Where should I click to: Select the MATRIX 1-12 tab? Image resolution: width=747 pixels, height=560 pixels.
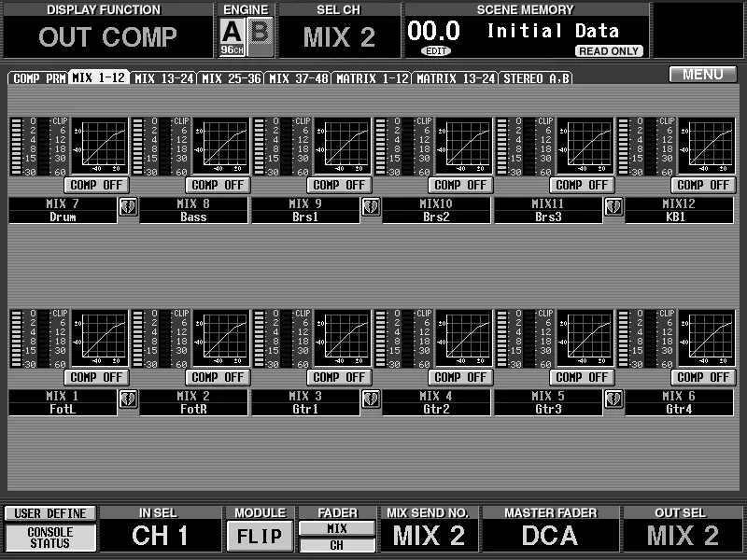tap(372, 78)
